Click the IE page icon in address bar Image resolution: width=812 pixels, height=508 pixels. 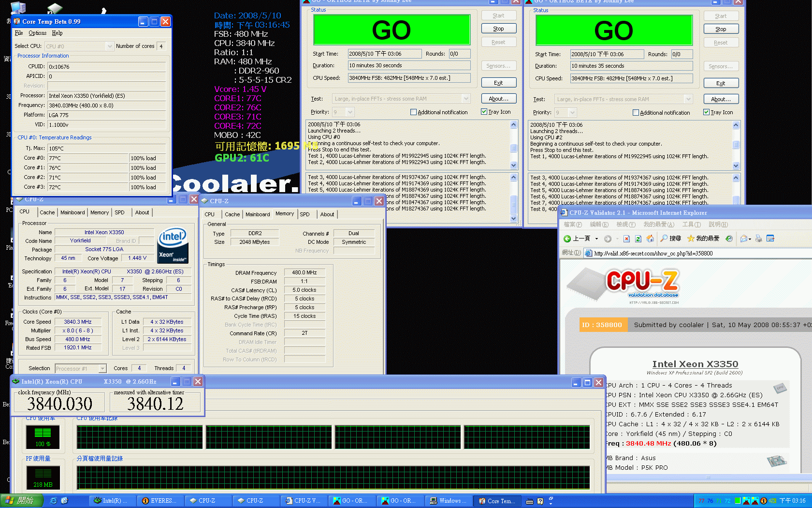pyautogui.click(x=589, y=253)
